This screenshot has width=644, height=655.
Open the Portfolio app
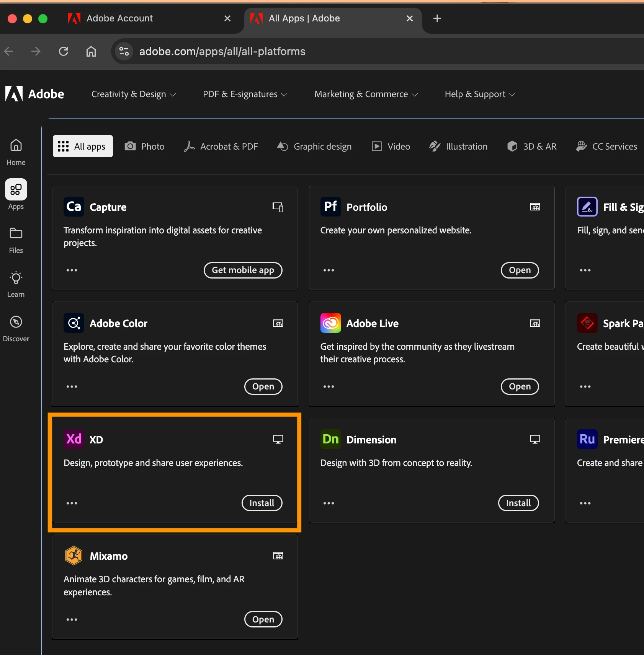point(520,270)
